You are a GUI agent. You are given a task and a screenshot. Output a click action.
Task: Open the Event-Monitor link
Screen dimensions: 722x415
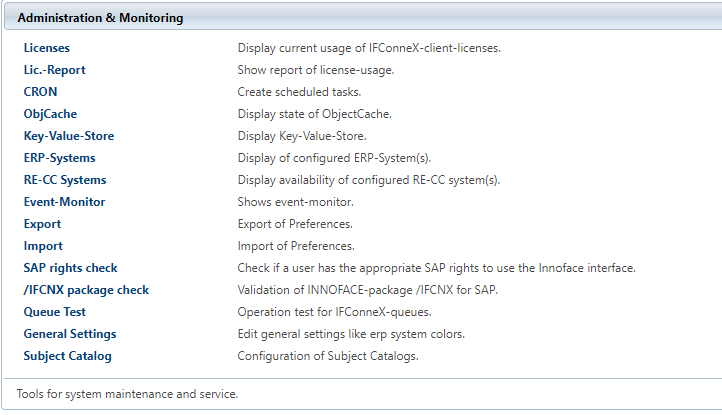click(x=64, y=202)
